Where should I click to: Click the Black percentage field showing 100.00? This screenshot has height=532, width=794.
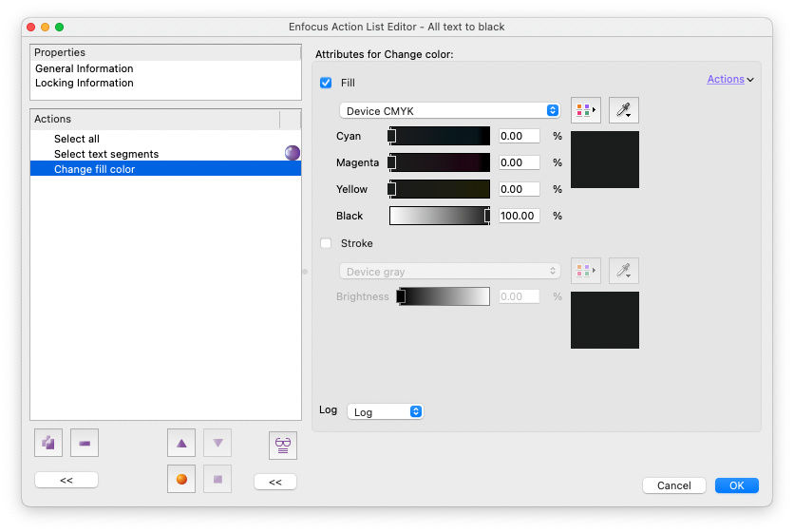[x=519, y=216]
